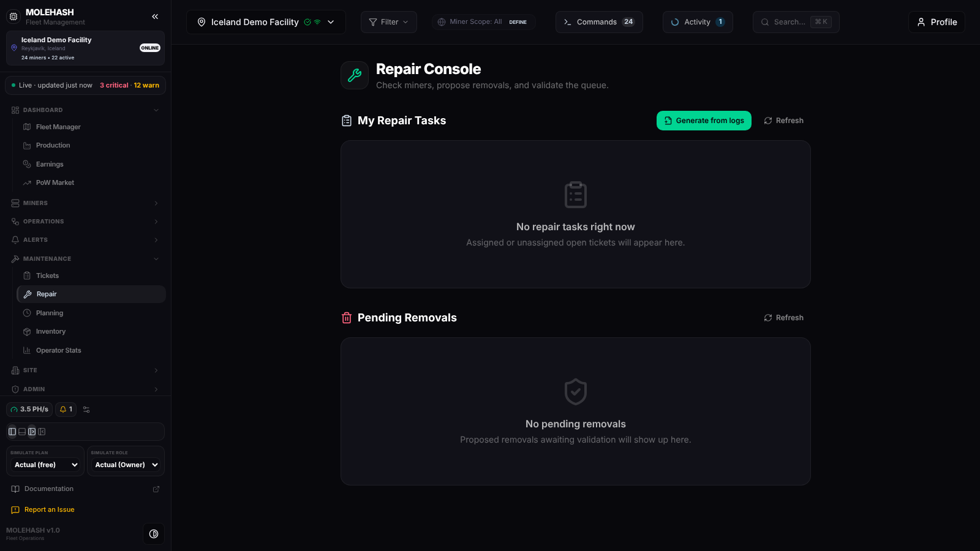Expand the Operations section
Screen dimensions: 980x551
[85, 222]
